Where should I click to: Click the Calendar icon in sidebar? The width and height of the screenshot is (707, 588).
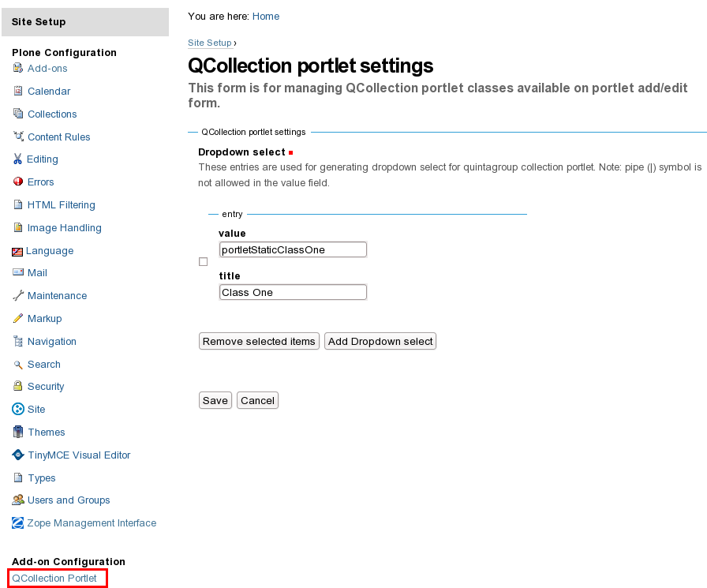pos(18,92)
